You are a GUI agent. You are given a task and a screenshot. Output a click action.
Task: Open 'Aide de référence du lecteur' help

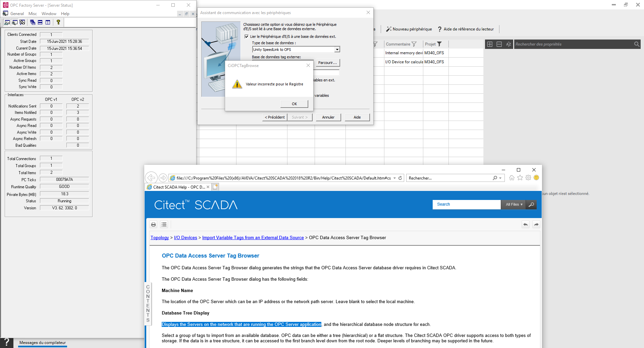click(466, 29)
